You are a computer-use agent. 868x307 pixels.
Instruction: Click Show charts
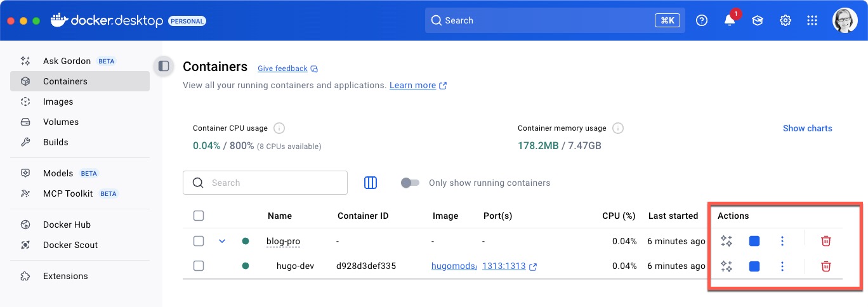807,128
